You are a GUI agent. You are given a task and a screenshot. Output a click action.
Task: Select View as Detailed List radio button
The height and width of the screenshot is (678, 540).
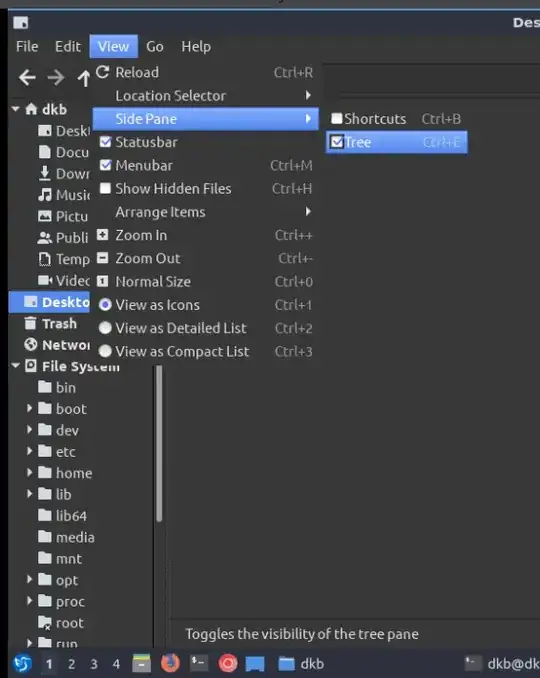[x=105, y=328]
